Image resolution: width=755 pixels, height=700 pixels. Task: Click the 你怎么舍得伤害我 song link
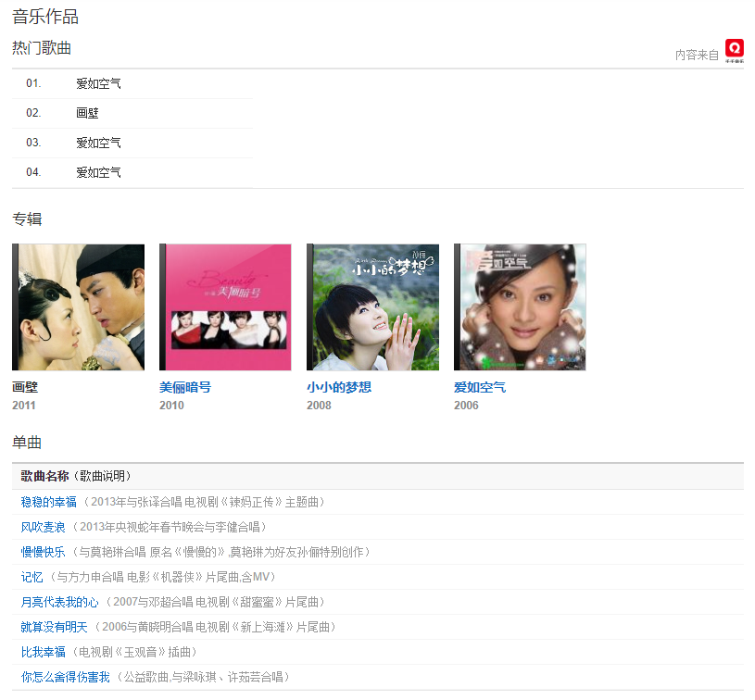(x=65, y=677)
